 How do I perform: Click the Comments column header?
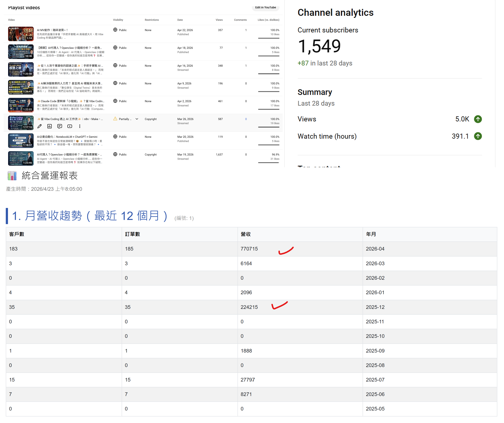point(240,20)
